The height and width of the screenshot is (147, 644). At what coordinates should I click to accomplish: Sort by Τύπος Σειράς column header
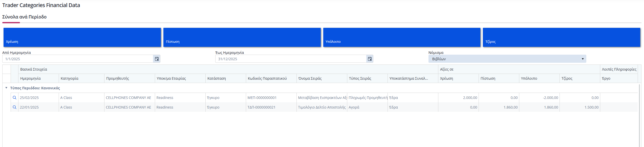pyautogui.click(x=367, y=78)
